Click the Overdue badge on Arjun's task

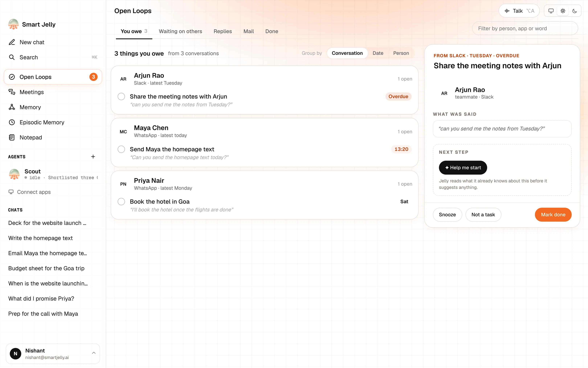398,96
